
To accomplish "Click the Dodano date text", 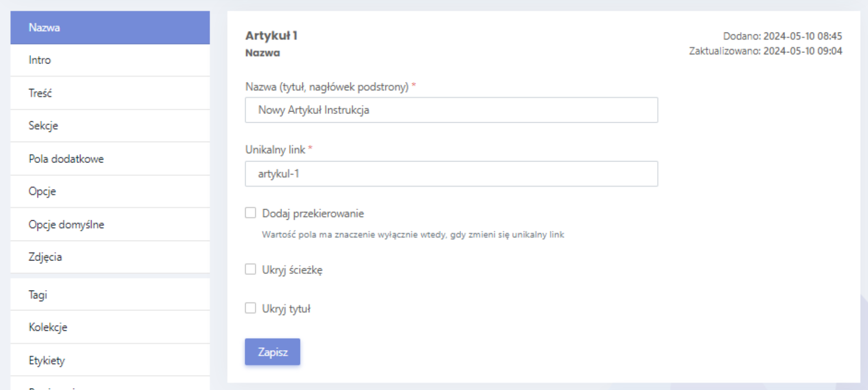I will tap(782, 36).
